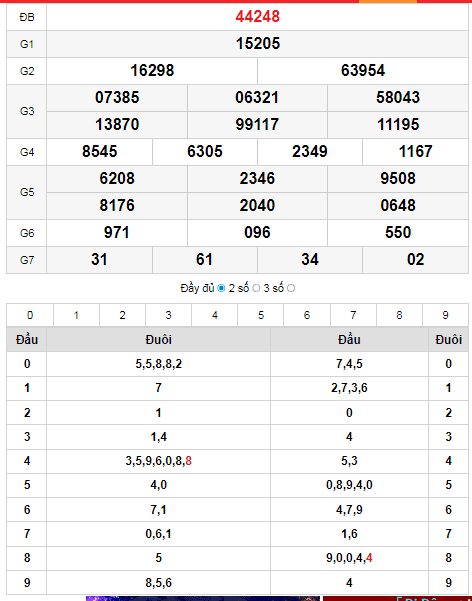Image resolution: width=472 pixels, height=601 pixels.
Task: Click the G4 result 1167
Action: [416, 151]
